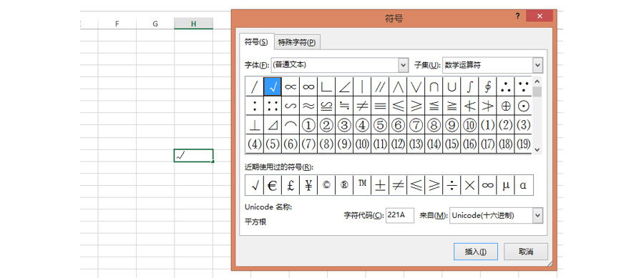This screenshot has width=644, height=278.
Task: Pick the trademark ™ symbol in recent symbols
Action: click(x=362, y=185)
